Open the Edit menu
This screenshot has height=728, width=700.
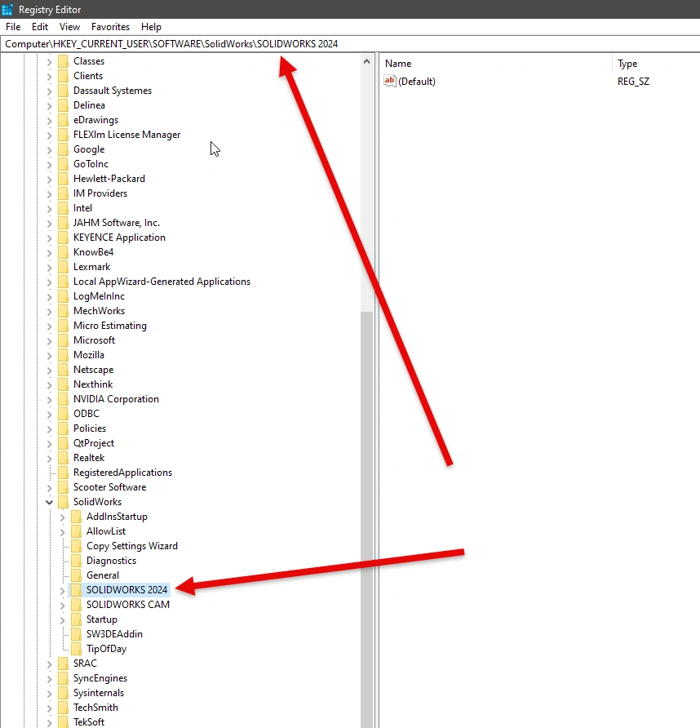tap(40, 27)
